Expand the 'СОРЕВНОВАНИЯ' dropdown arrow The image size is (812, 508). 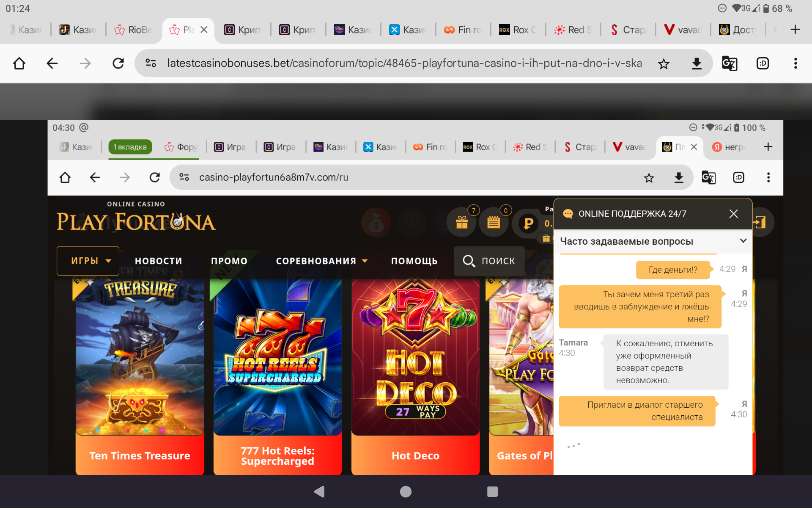point(365,261)
